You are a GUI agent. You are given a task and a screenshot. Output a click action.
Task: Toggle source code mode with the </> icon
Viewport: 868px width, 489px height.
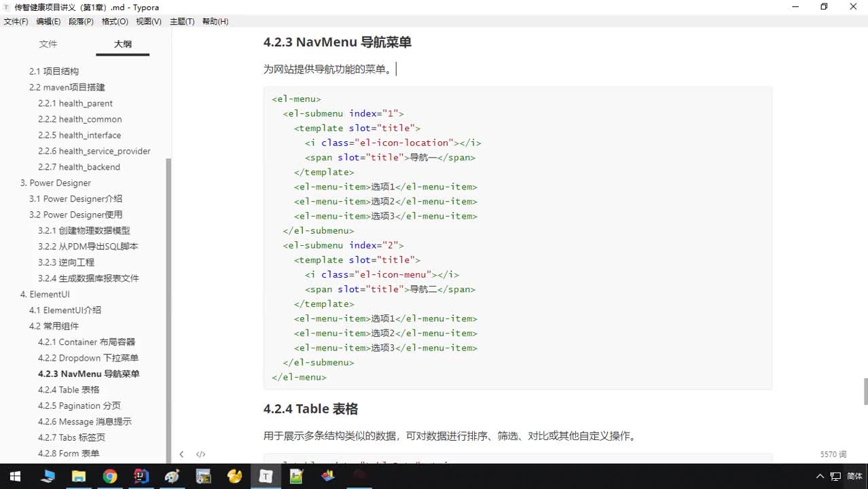[x=201, y=454]
